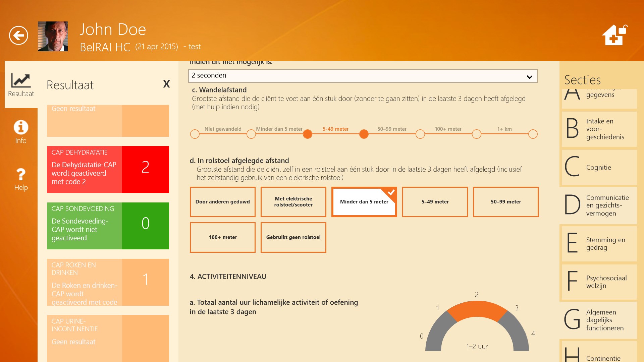Go to section G Algemeen dagelijks functioneren
The height and width of the screenshot is (362, 644).
tap(599, 320)
